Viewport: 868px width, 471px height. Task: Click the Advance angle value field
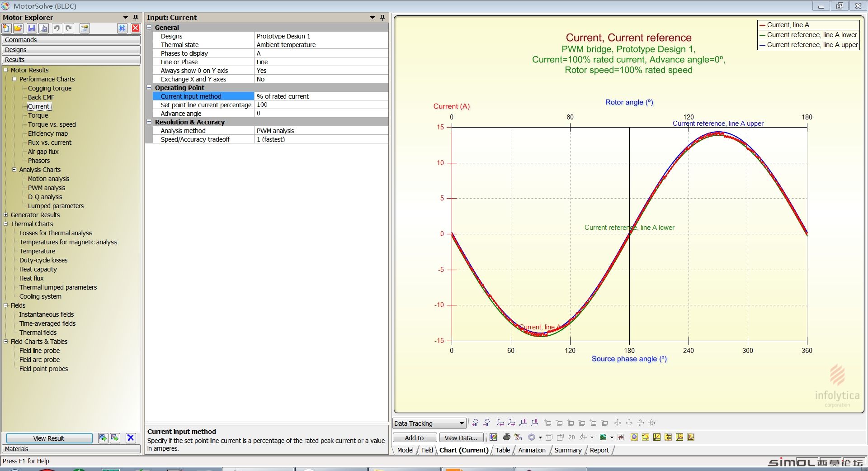tap(321, 114)
